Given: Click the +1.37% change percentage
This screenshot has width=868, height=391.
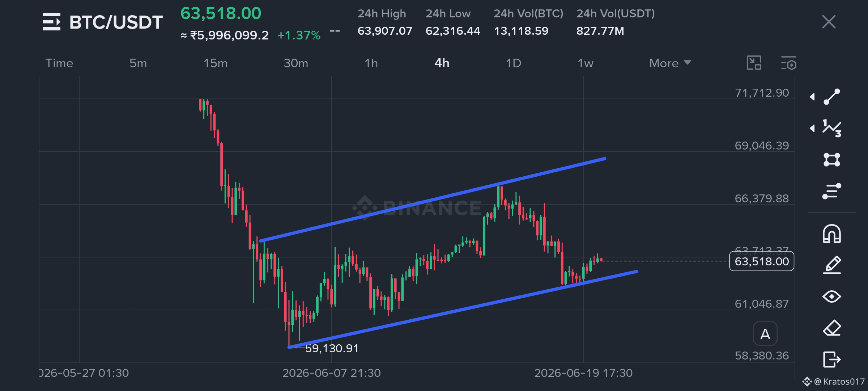Looking at the screenshot, I should (x=299, y=35).
